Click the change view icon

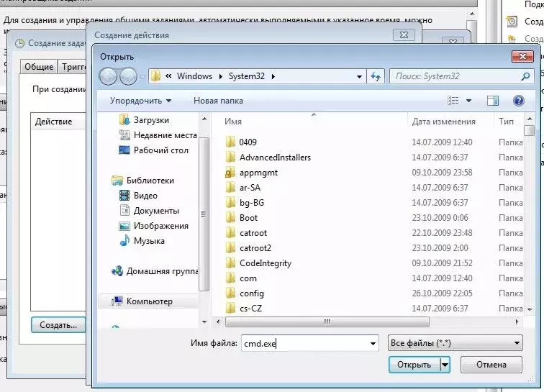click(453, 101)
